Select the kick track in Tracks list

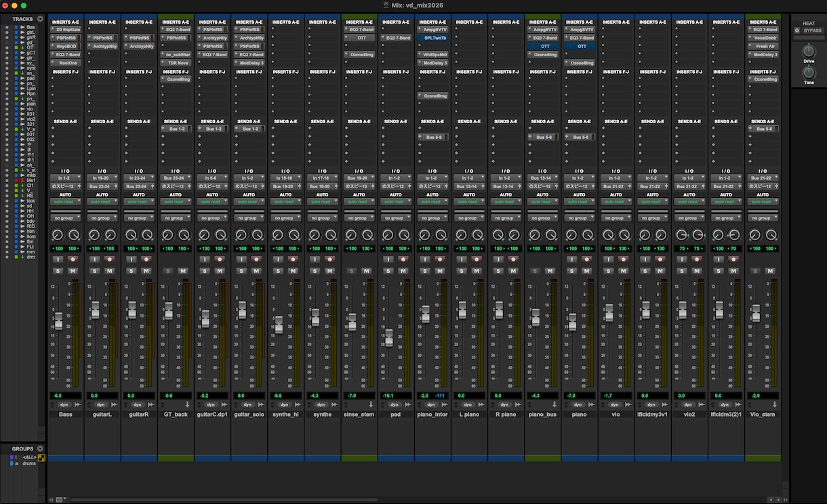(x=31, y=201)
